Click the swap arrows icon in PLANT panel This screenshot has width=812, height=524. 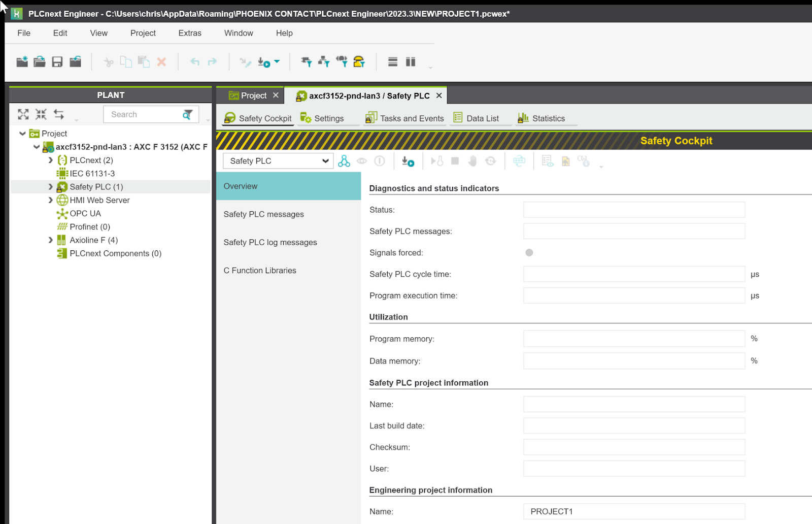tap(59, 114)
